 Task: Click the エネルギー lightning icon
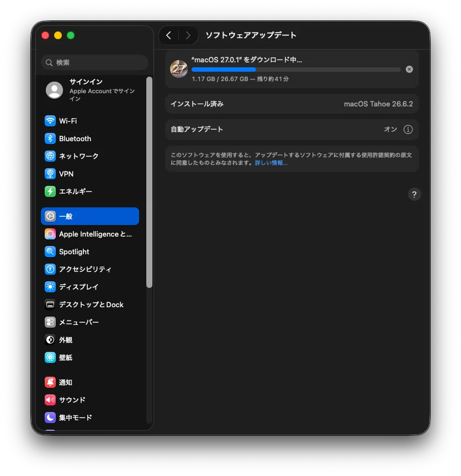click(50, 191)
